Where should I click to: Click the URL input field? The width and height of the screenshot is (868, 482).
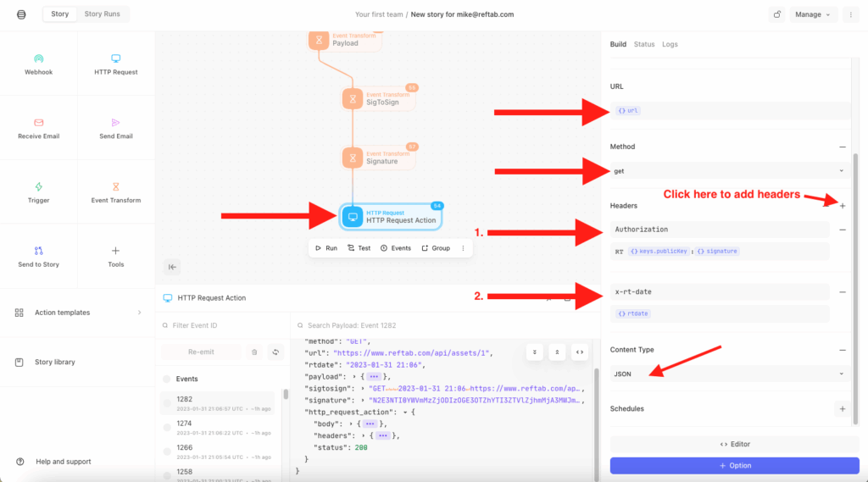tap(730, 111)
